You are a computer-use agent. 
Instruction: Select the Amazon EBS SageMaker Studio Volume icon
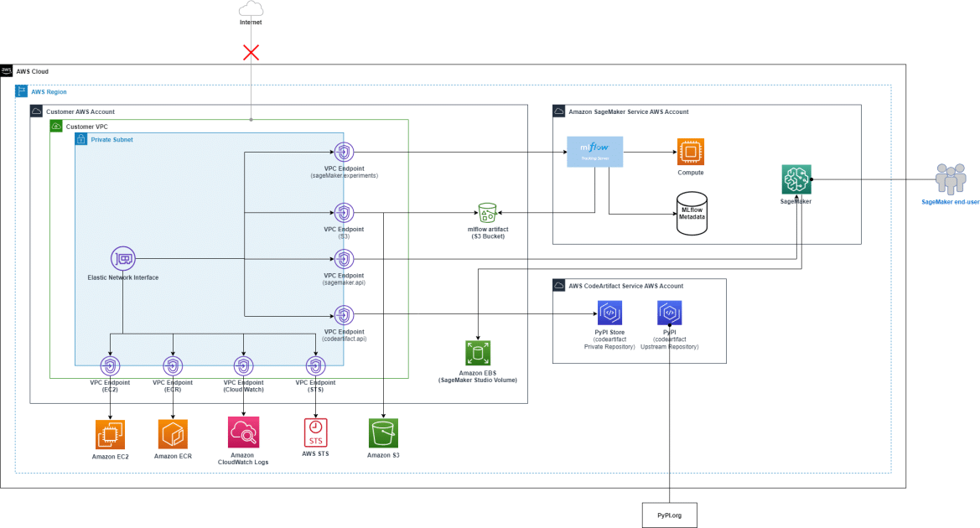[477, 353]
